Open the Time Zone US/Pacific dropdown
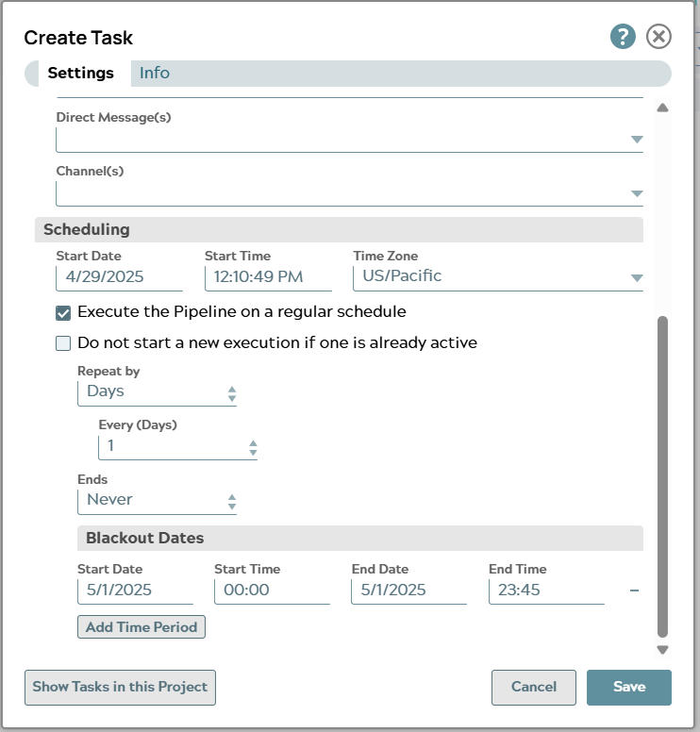 636,277
